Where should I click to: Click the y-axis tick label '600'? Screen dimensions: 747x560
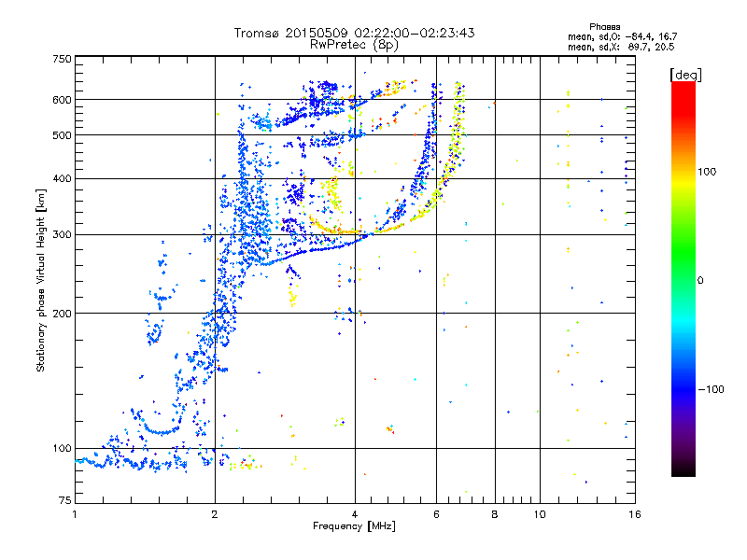pyautogui.click(x=62, y=100)
